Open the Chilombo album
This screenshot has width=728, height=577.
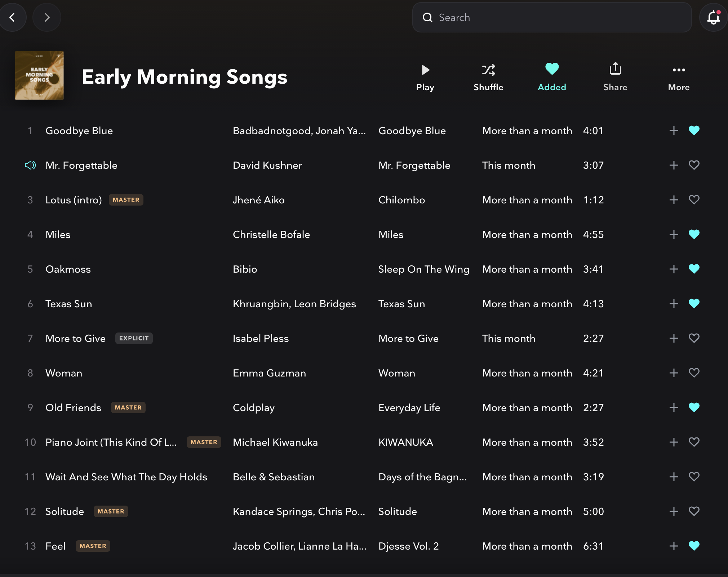(402, 200)
